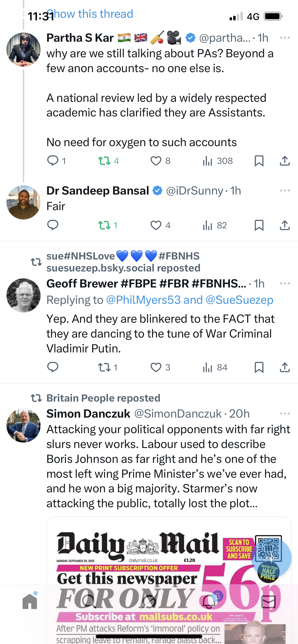
Task: Reply to Geoff Brewer's tweet
Action: pos(53,367)
